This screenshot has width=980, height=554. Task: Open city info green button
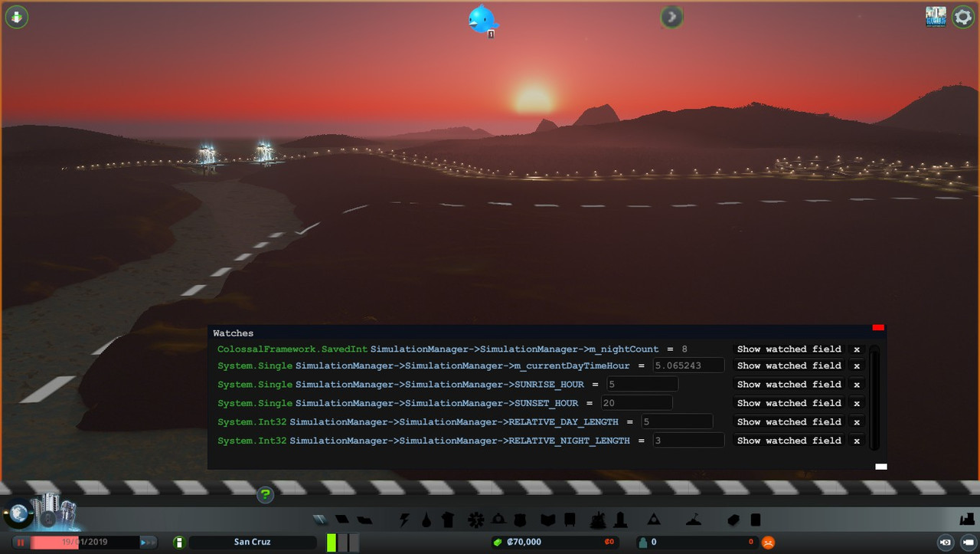(x=178, y=542)
